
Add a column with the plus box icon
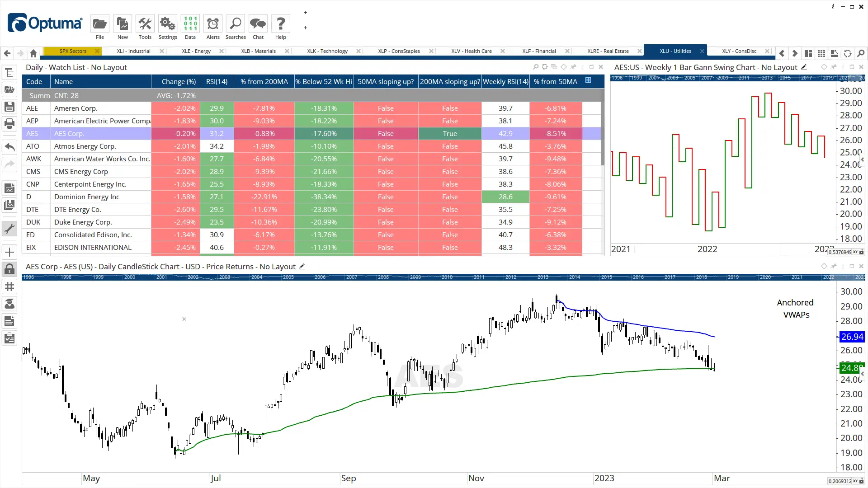coord(588,80)
